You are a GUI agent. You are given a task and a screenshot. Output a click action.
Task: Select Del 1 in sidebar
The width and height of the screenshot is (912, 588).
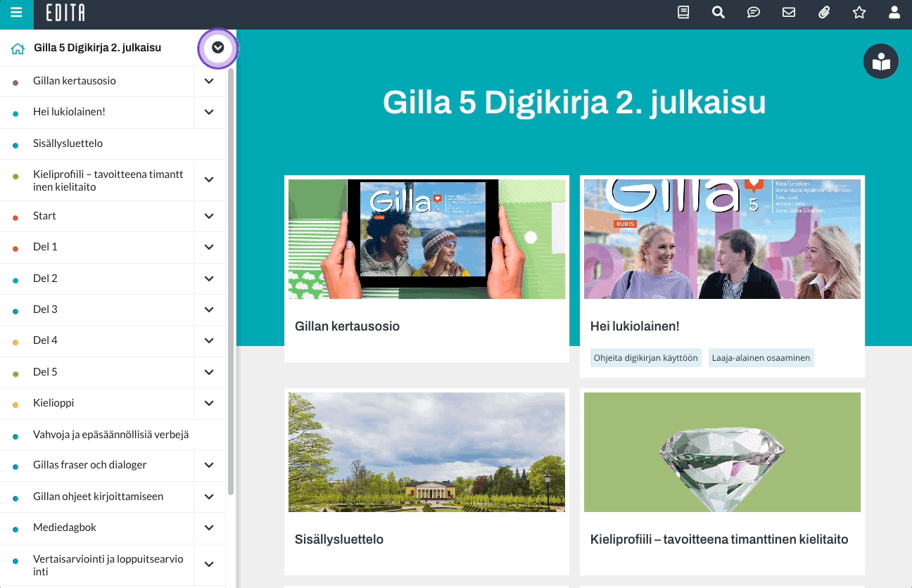(45, 247)
